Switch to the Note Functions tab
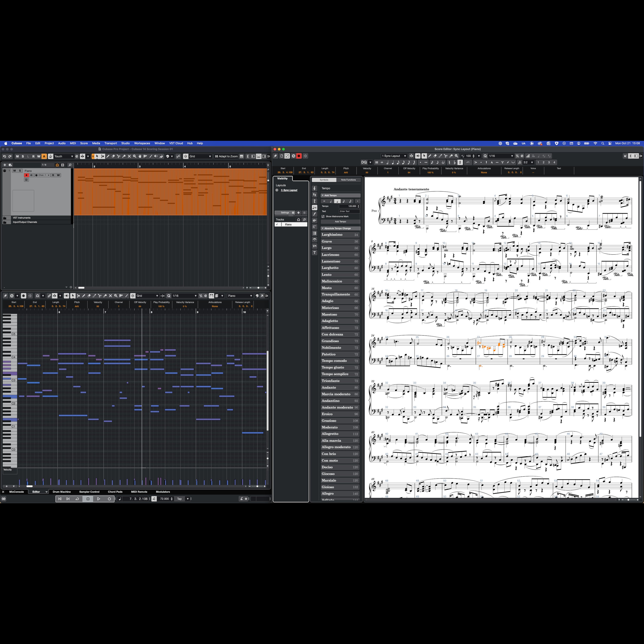The image size is (644, 644). coord(348,180)
